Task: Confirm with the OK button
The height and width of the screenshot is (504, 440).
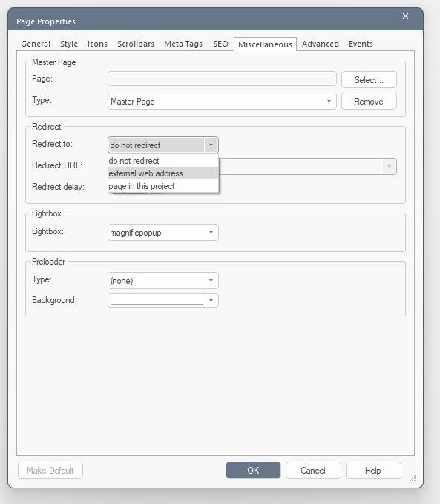Action: click(x=253, y=471)
